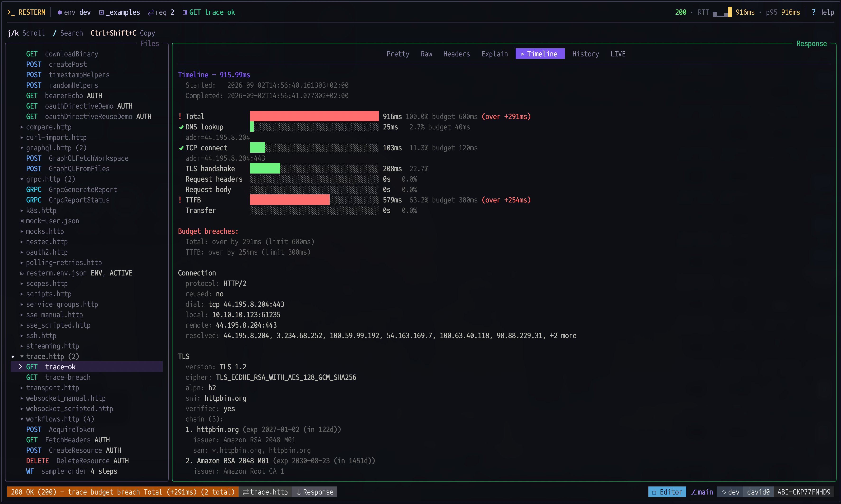Image resolution: width=841 pixels, height=504 pixels.
Task: Expand polling-retries.http
Action: point(22,262)
